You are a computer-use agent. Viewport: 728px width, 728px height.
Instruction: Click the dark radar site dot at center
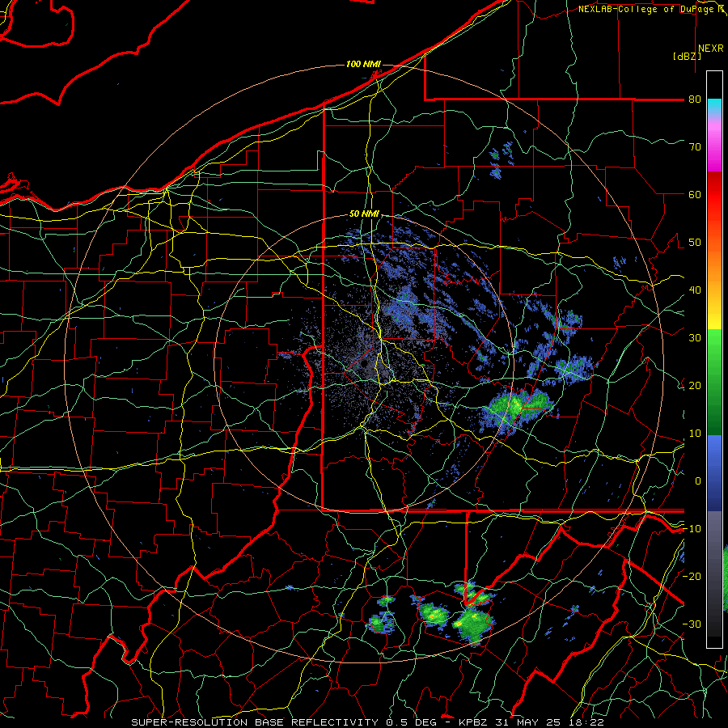pyautogui.click(x=365, y=363)
